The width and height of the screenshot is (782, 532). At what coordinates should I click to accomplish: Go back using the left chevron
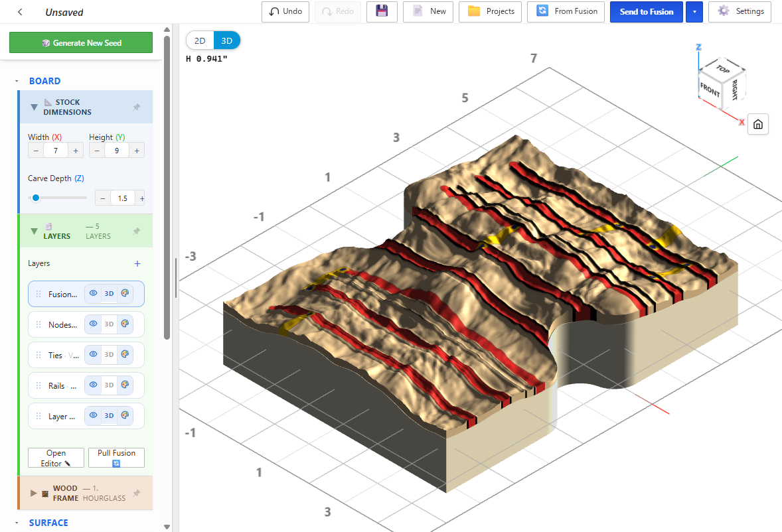20,12
